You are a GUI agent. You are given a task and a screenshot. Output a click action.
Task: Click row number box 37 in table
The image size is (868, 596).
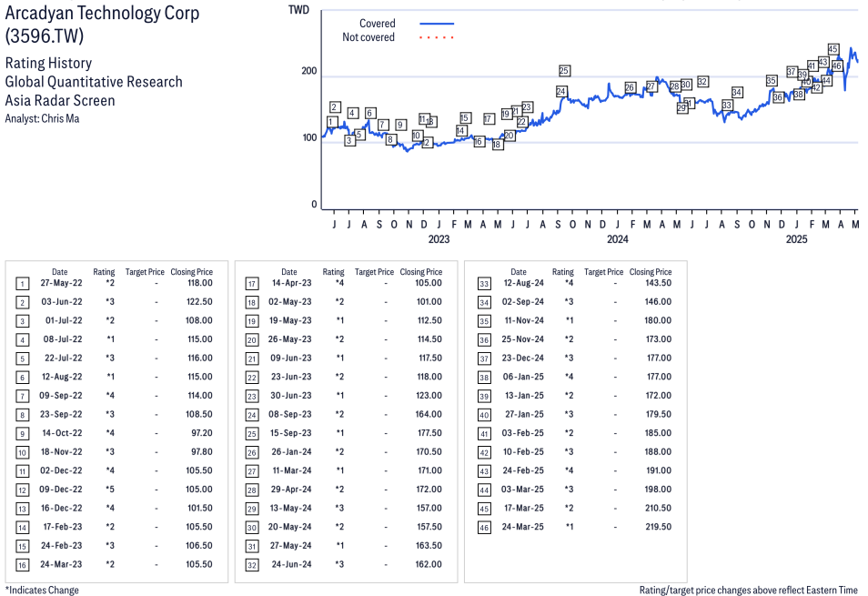(484, 359)
